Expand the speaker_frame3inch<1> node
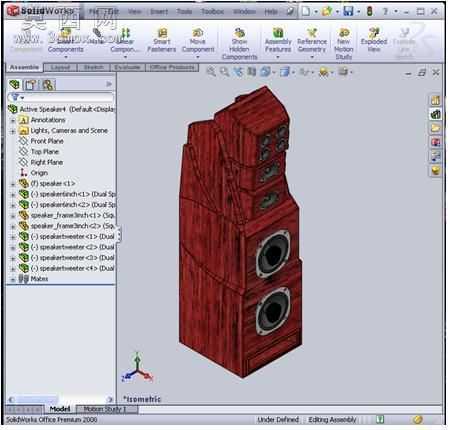Image resolution: width=450 pixels, height=430 pixels. [x=13, y=216]
